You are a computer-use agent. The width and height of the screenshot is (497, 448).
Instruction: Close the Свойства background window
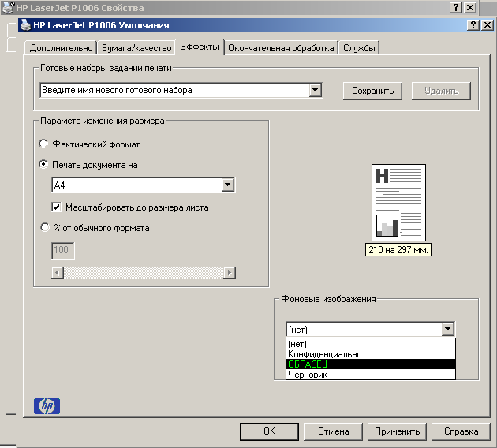coord(470,8)
